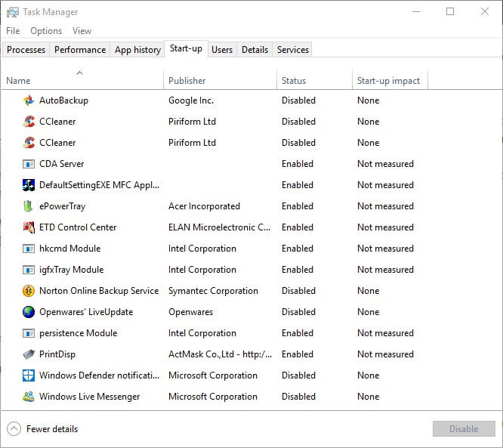Open the File menu

coord(13,31)
